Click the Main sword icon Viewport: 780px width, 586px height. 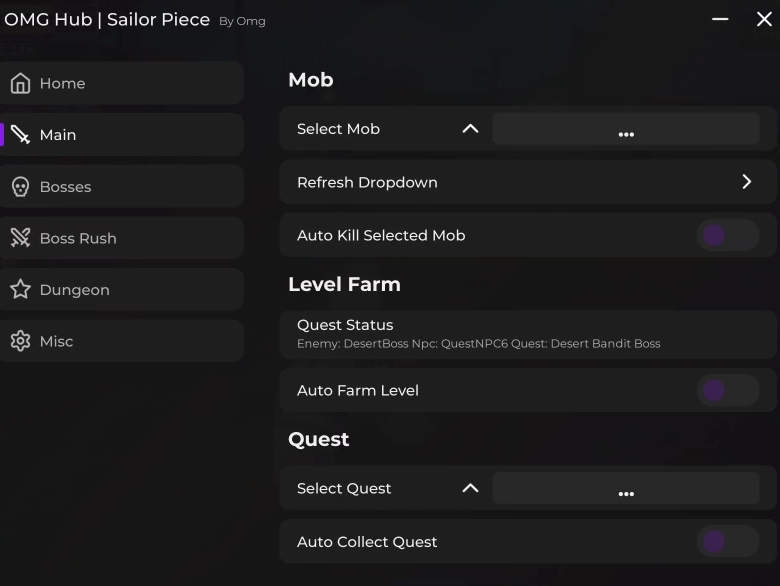(20, 135)
